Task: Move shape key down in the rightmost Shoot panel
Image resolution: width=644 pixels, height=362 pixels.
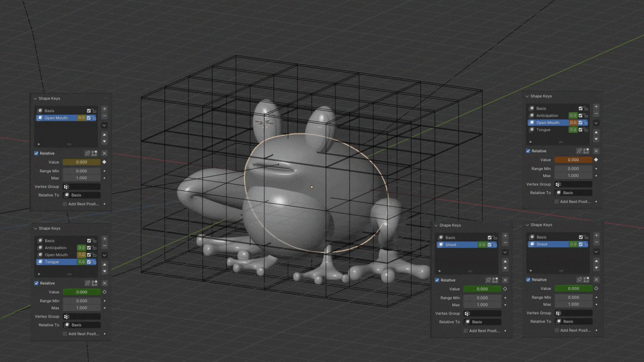Action: [596, 268]
